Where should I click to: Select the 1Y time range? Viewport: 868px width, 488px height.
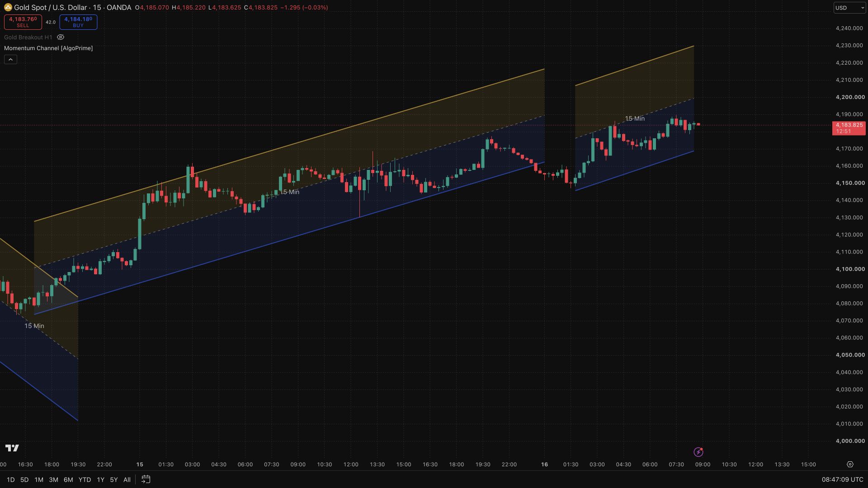[100, 479]
